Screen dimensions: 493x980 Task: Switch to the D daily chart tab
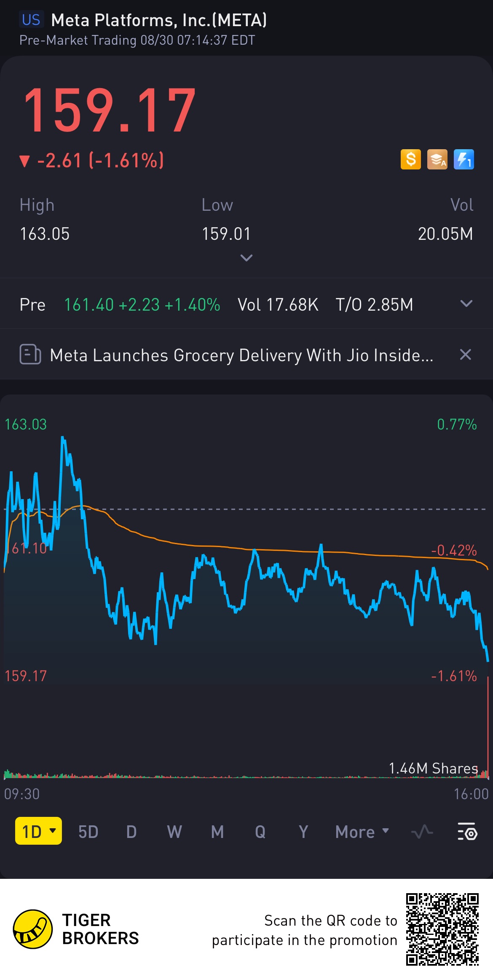tap(131, 832)
